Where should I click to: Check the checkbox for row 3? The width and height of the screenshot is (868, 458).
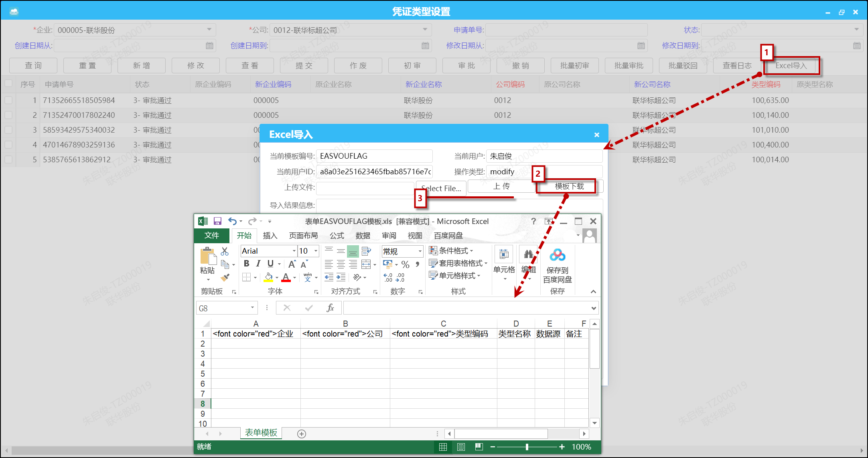click(8, 130)
